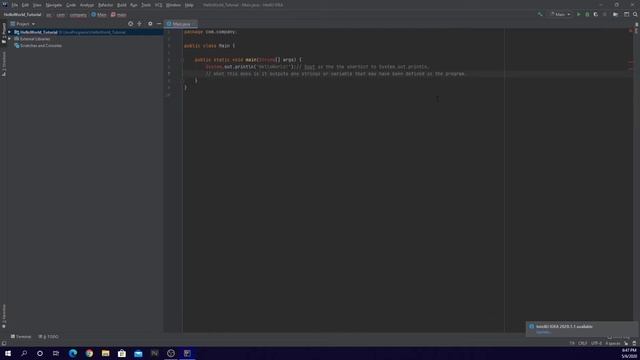The height and width of the screenshot is (360, 640).
Task: Open the Window menu
Action: pyautogui.click(x=173, y=5)
